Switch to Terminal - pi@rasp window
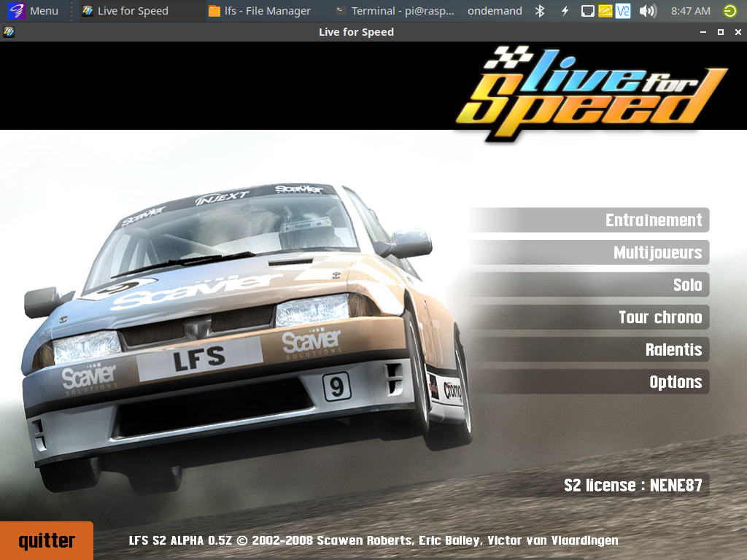Image resolution: width=747 pixels, height=560 pixels. pyautogui.click(x=395, y=10)
